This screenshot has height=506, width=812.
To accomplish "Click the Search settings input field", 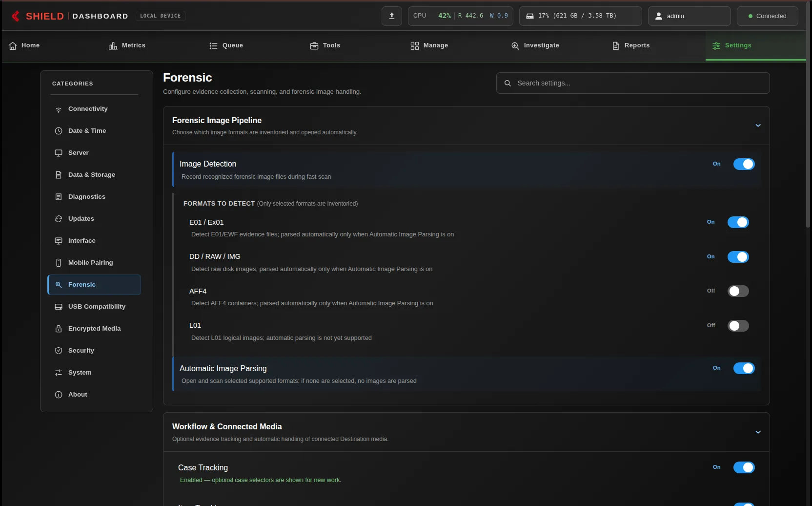I will pos(633,84).
